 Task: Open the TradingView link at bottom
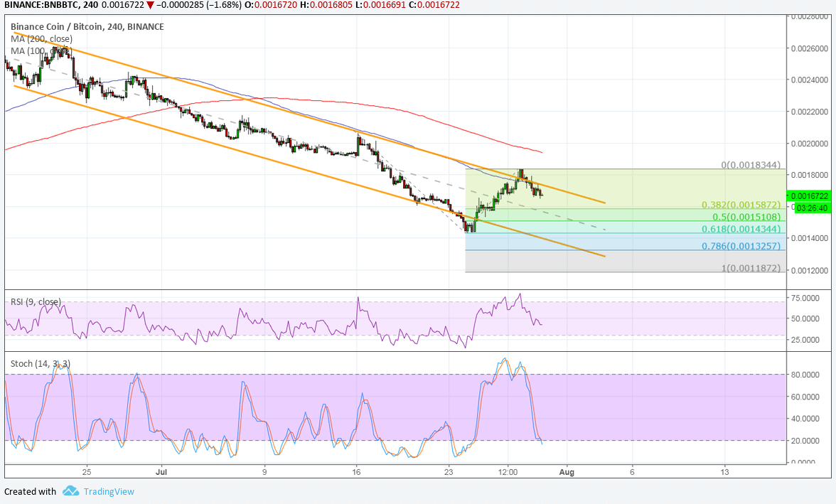pos(109,491)
